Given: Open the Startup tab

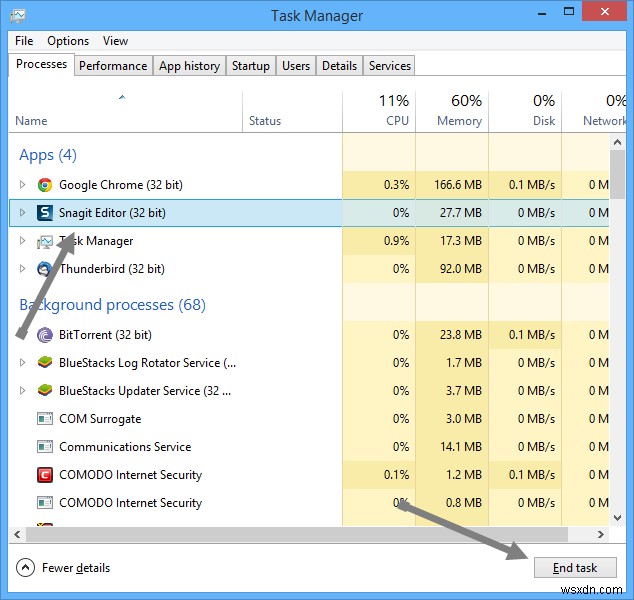Looking at the screenshot, I should (251, 66).
